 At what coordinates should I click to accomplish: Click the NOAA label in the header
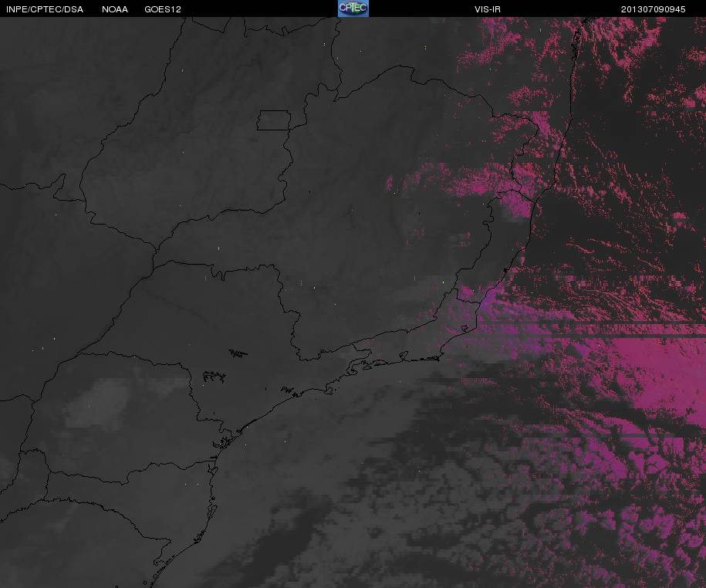[115, 9]
